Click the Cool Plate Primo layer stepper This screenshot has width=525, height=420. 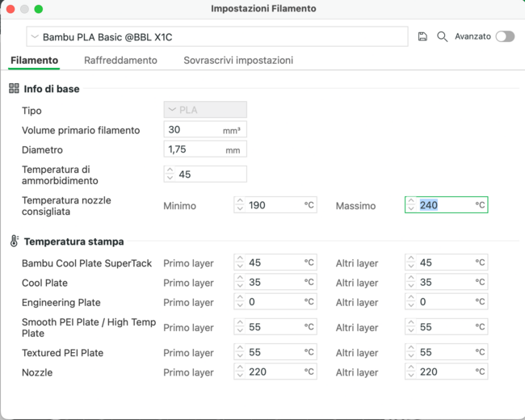tap(240, 283)
